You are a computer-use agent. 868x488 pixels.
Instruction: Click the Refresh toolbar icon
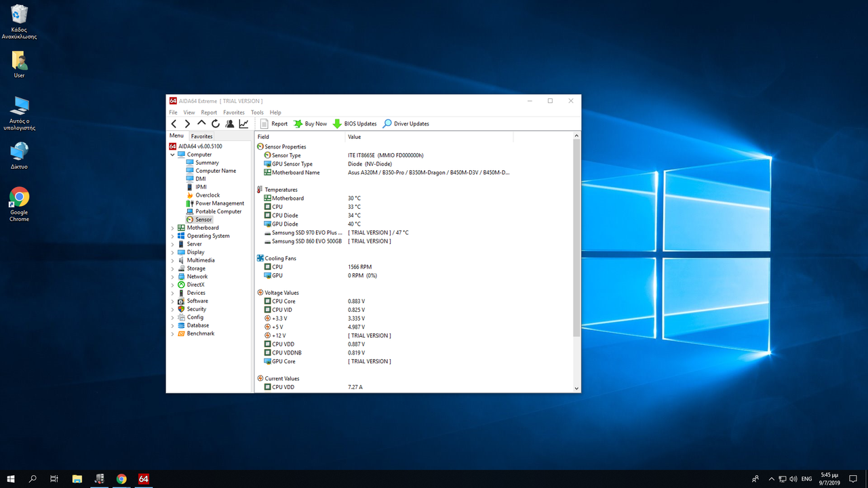[216, 123]
